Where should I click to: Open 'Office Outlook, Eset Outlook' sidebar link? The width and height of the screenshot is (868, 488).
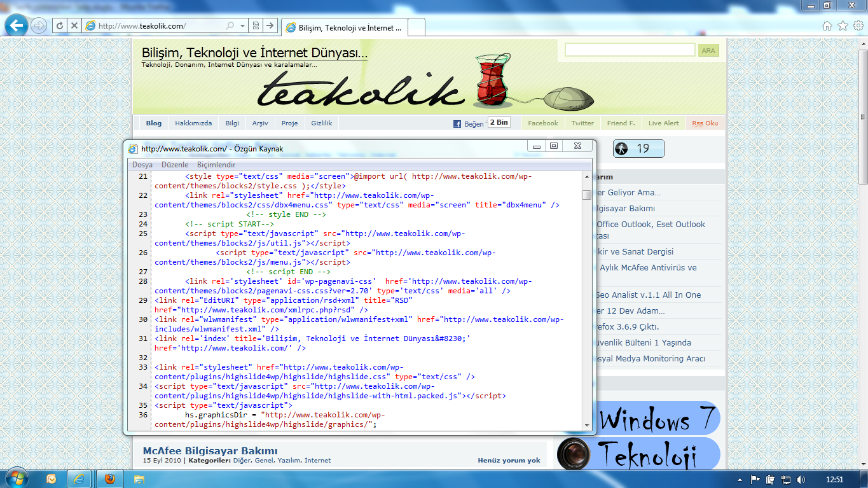click(x=651, y=225)
